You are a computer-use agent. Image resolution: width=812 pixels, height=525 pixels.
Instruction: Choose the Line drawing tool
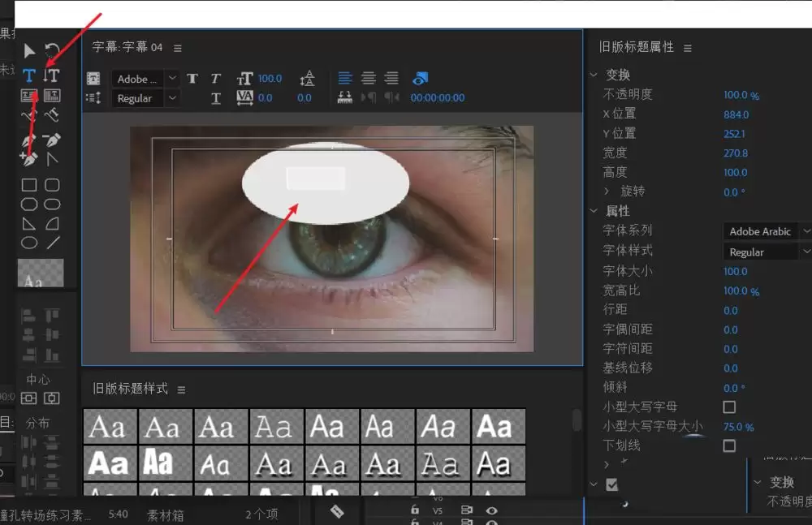pyautogui.click(x=53, y=243)
